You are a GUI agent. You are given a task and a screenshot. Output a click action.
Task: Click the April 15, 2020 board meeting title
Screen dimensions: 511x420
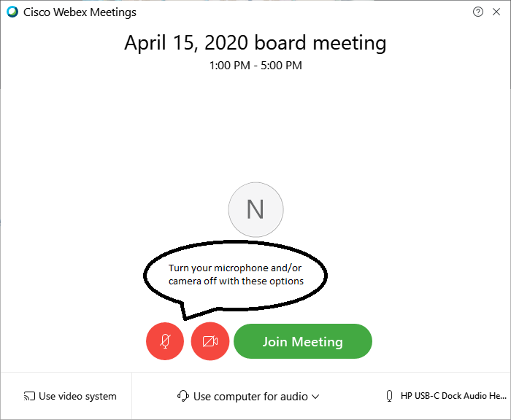[x=255, y=43]
